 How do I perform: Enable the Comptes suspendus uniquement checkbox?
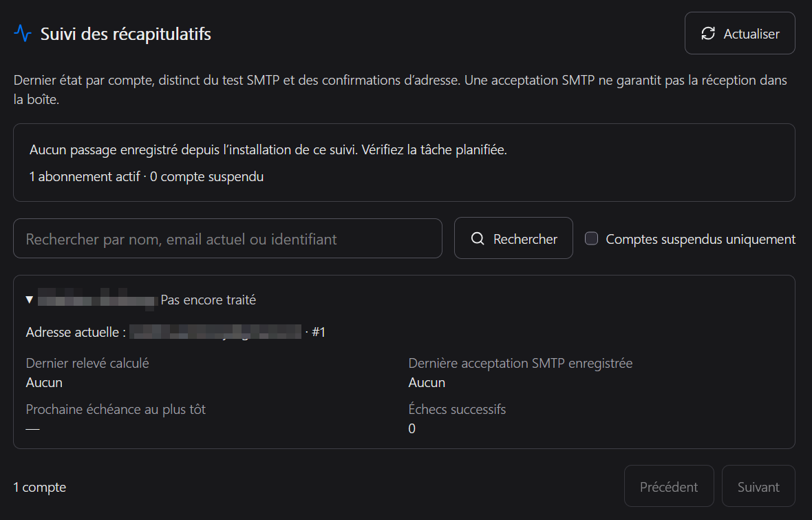tap(591, 238)
